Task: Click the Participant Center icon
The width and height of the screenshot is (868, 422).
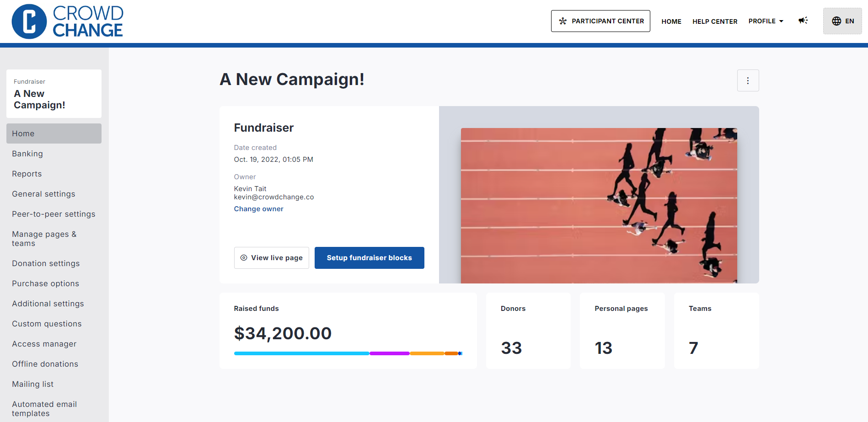Action: click(x=563, y=21)
